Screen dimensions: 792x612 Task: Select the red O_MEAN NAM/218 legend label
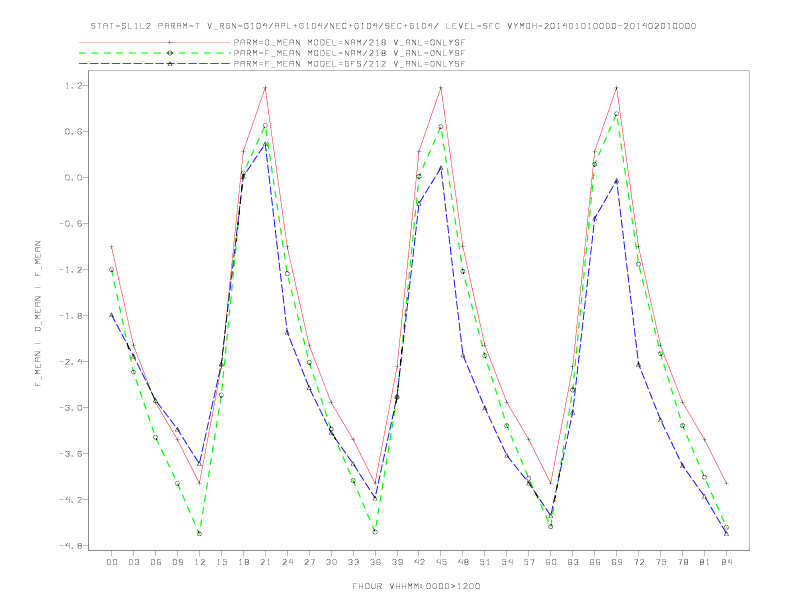(x=350, y=43)
